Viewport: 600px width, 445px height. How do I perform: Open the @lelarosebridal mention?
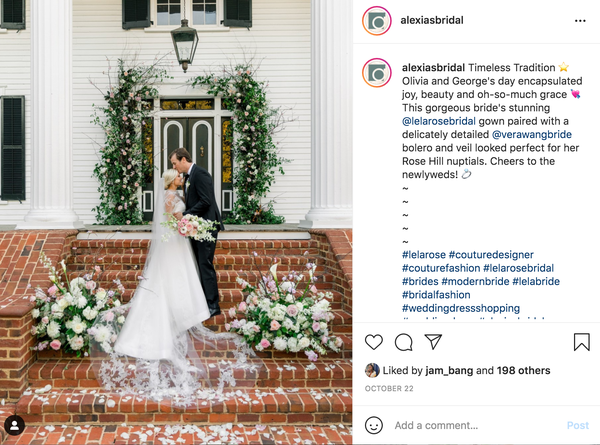(439, 121)
